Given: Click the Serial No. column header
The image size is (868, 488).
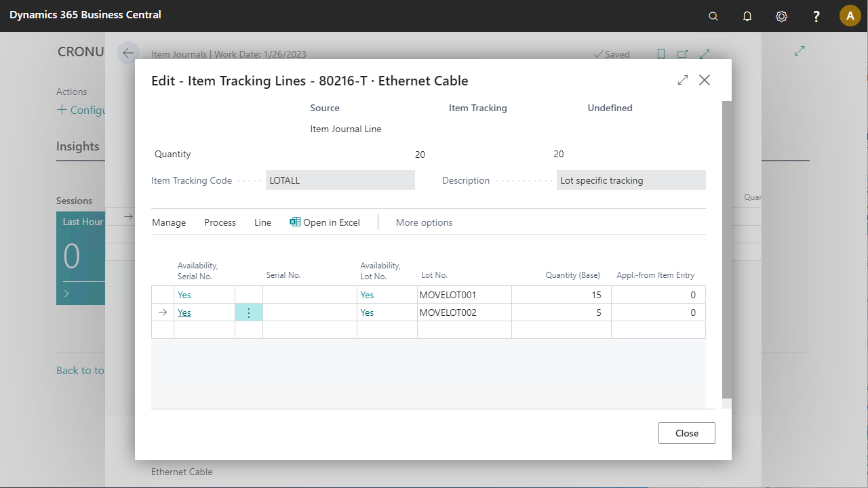Looking at the screenshot, I should click(x=283, y=275).
